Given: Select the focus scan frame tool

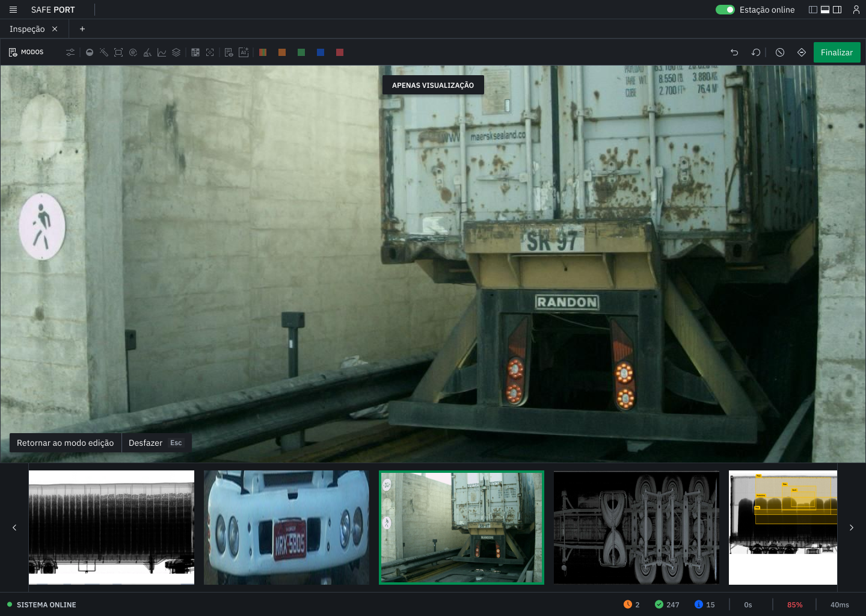Looking at the screenshot, I should point(210,52).
